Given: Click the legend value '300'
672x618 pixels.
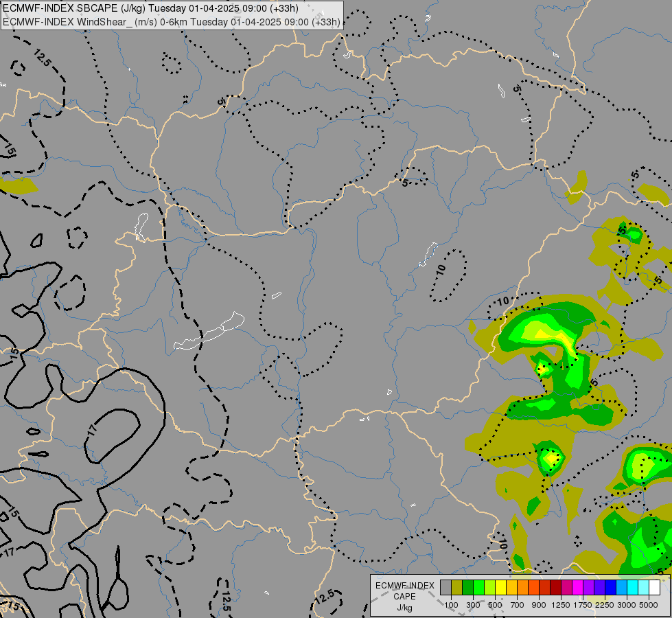Looking at the screenshot, I should 473,605.
